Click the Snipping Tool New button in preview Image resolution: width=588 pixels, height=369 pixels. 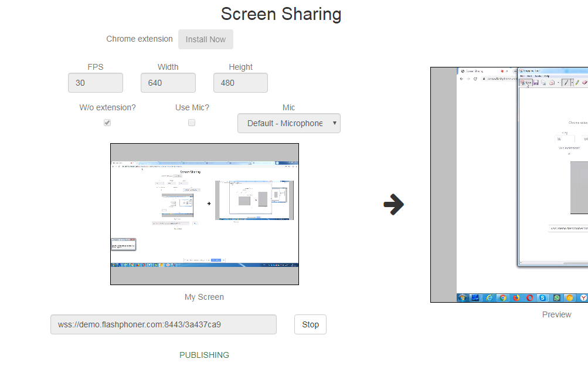525,83
